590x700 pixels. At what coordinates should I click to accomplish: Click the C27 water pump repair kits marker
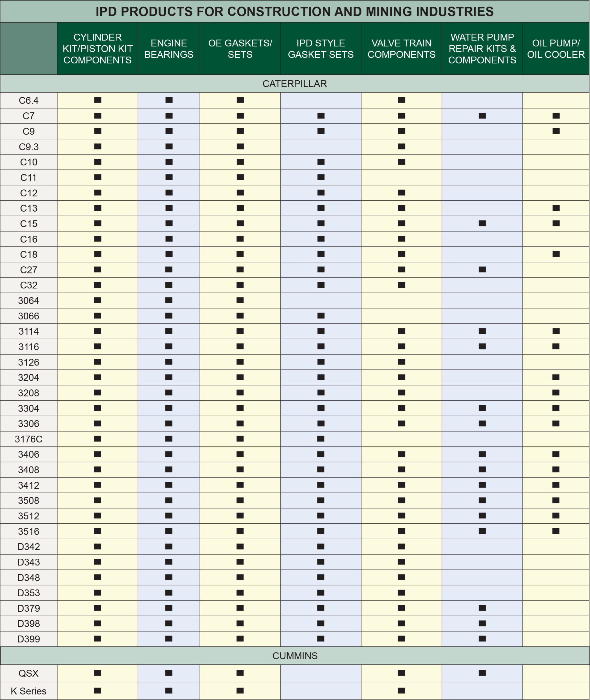tap(482, 269)
